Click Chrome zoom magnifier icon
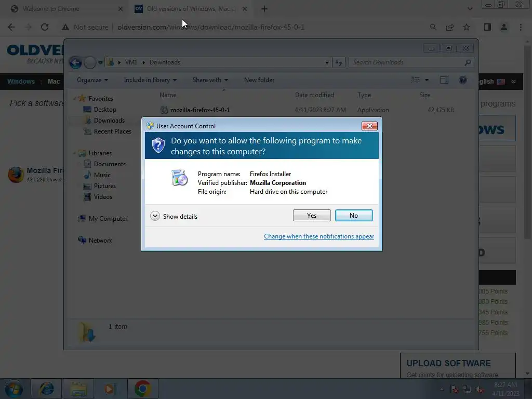The height and width of the screenshot is (399, 532). click(x=433, y=27)
